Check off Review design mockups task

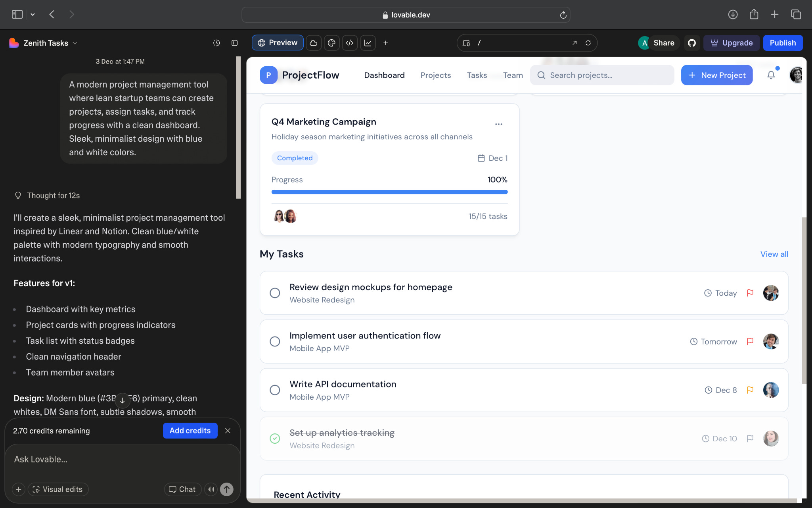tap(275, 293)
